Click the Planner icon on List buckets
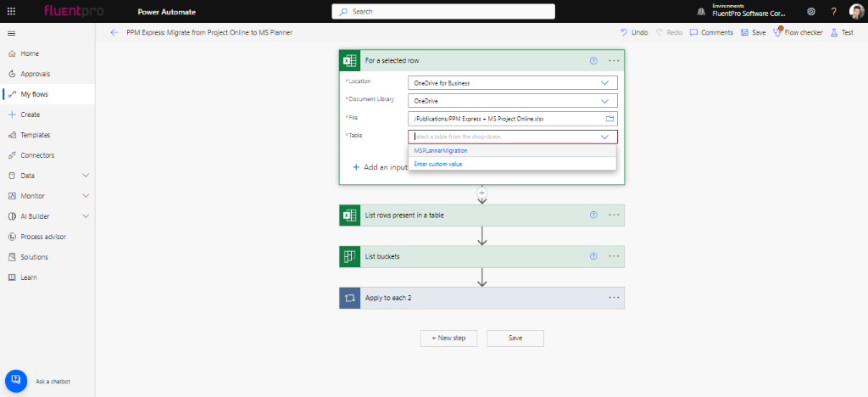868x397 pixels. 349,256
